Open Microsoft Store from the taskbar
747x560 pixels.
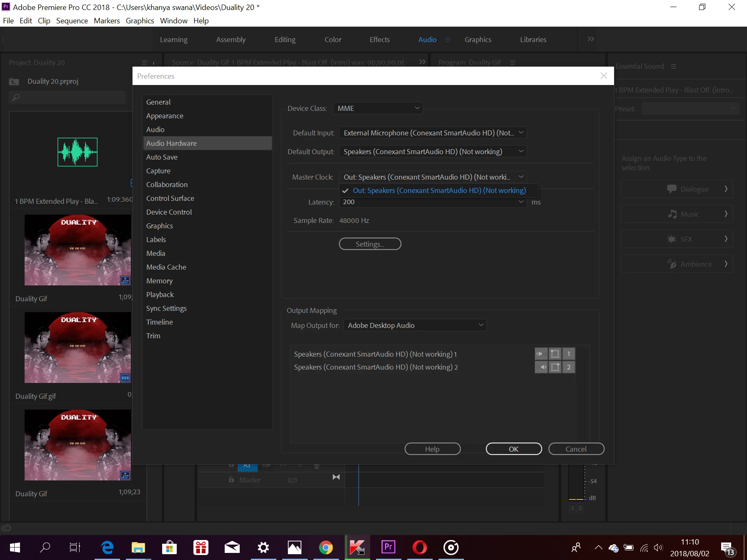point(170,547)
